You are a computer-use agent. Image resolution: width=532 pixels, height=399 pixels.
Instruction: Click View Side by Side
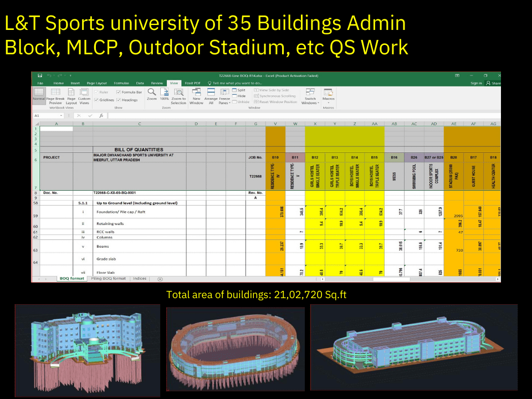click(272, 90)
